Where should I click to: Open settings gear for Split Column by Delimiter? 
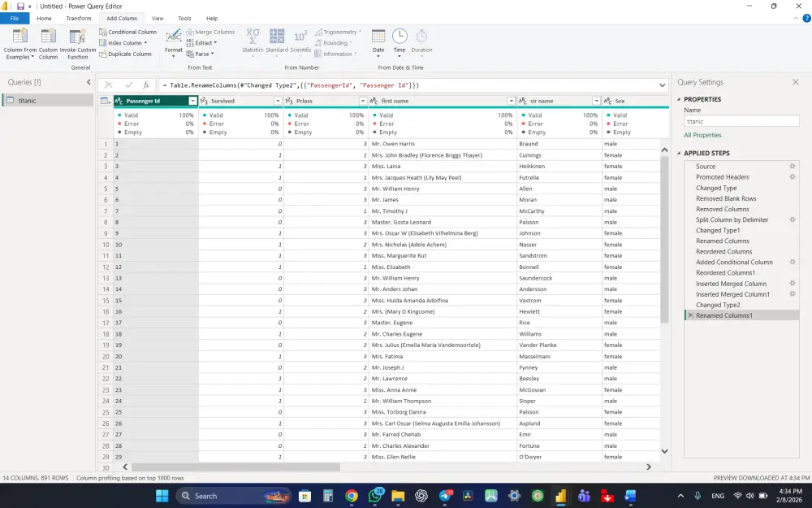click(793, 219)
